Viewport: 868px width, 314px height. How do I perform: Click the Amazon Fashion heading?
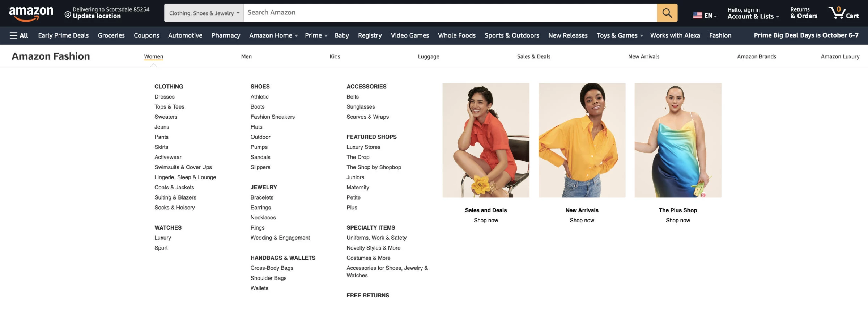(x=51, y=56)
